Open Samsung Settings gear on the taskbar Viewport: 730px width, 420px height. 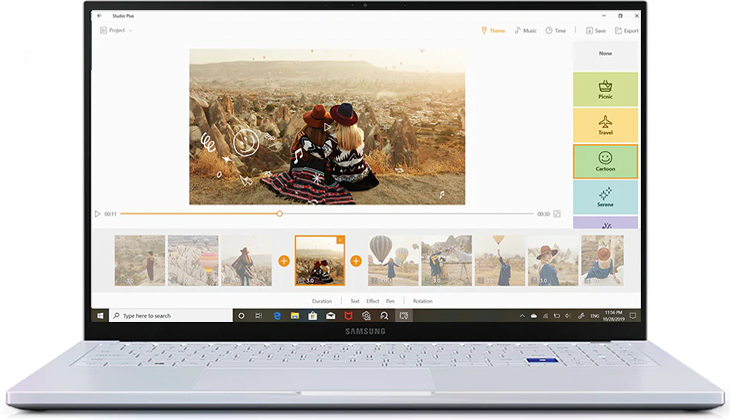(x=366, y=316)
